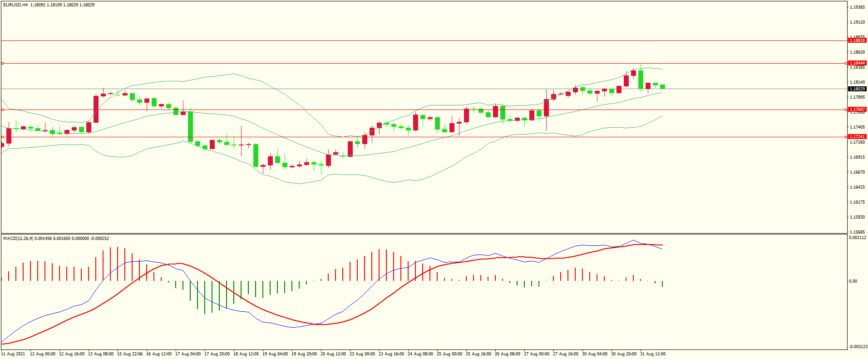Select the red 1.18444 price level label
868x359 pixels.
tap(857, 63)
